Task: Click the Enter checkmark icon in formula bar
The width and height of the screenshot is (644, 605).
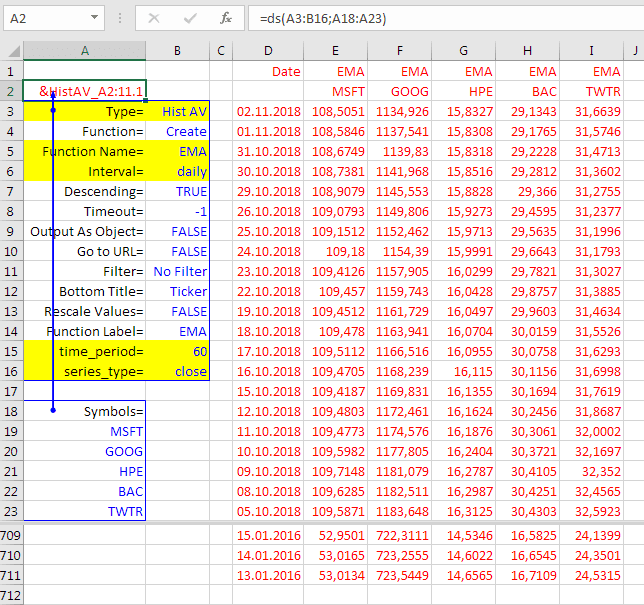Action: coord(190,18)
